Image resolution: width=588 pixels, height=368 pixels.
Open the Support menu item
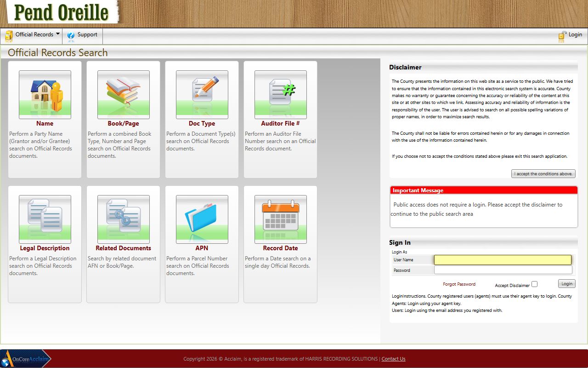[83, 35]
